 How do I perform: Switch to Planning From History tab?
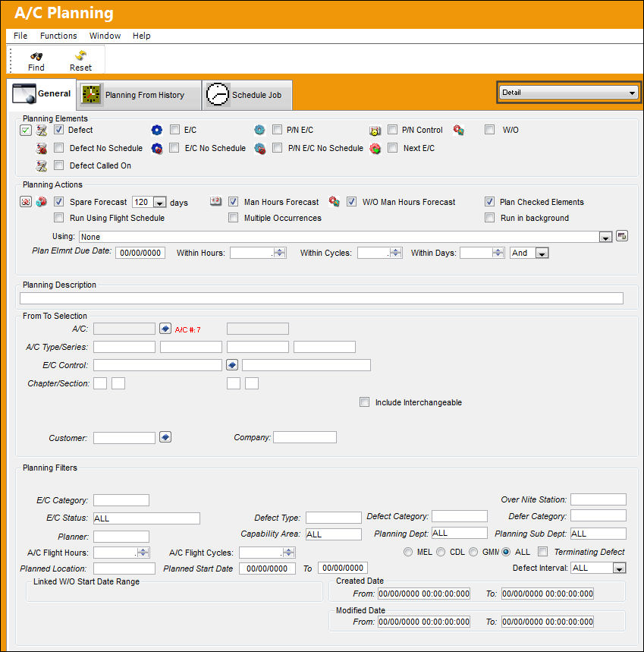point(139,95)
